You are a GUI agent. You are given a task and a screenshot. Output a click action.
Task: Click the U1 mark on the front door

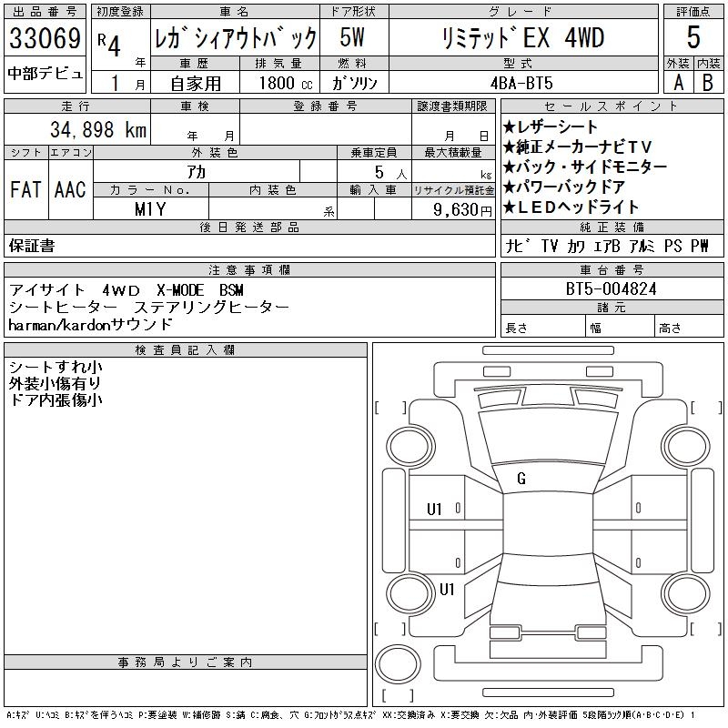click(x=434, y=510)
